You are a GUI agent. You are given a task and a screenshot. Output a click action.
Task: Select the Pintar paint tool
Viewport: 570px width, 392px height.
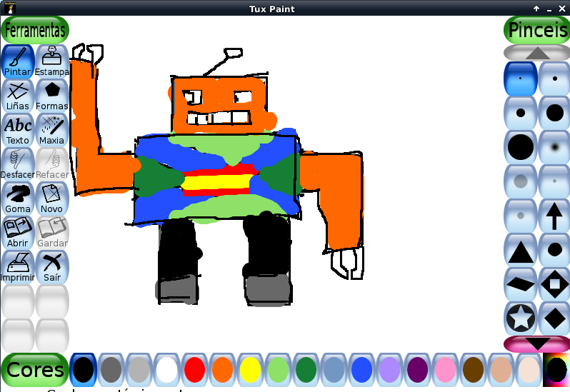pyautogui.click(x=17, y=61)
